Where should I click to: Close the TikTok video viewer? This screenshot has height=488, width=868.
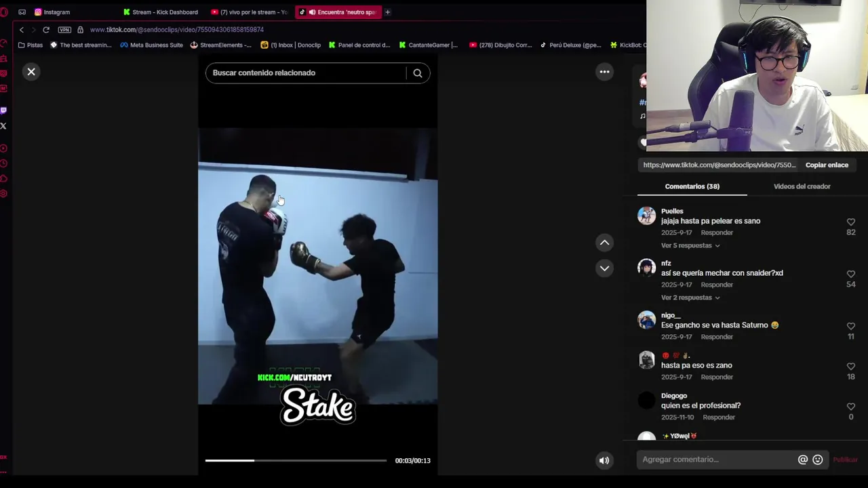click(x=31, y=72)
